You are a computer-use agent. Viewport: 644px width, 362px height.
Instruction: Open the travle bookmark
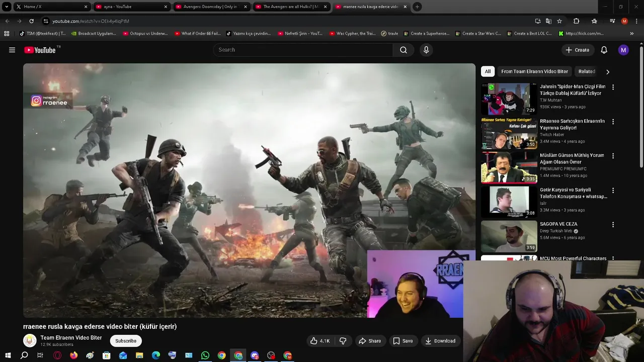(x=389, y=34)
